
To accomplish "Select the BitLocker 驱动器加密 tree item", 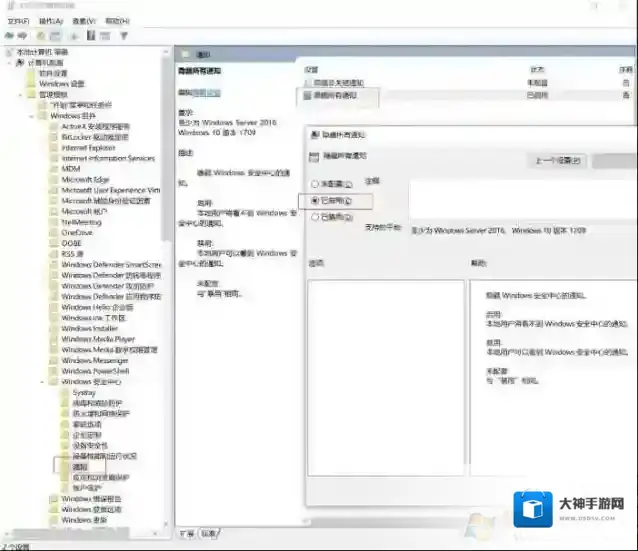I will coord(95,137).
